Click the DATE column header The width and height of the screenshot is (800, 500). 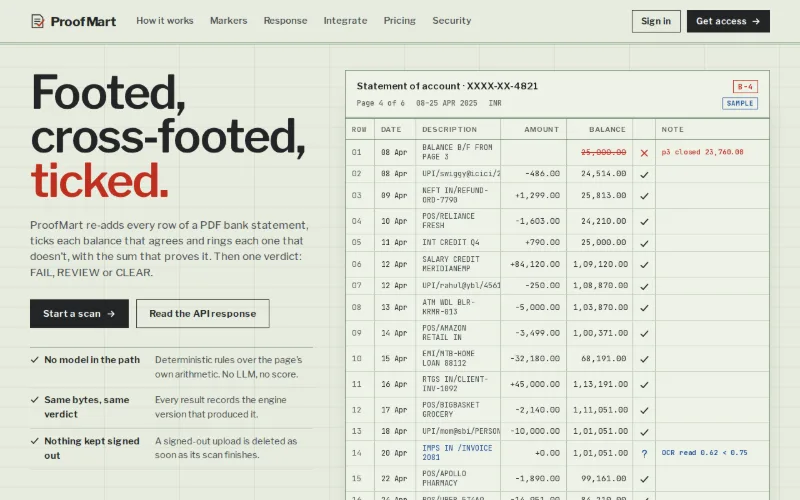coord(391,130)
